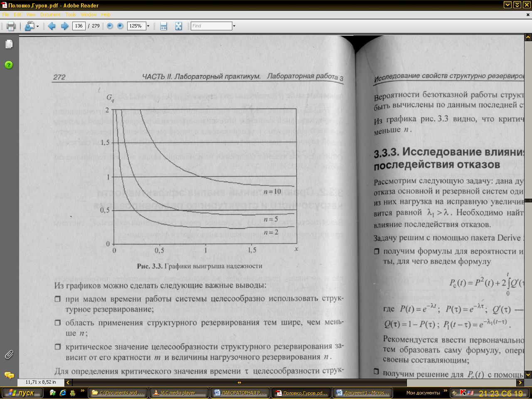Zoom out with the minus button
532x399 pixels.
point(110,26)
